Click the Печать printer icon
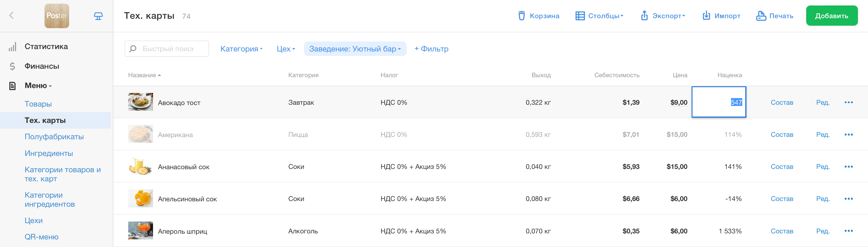Image resolution: width=868 pixels, height=247 pixels. (x=761, y=16)
